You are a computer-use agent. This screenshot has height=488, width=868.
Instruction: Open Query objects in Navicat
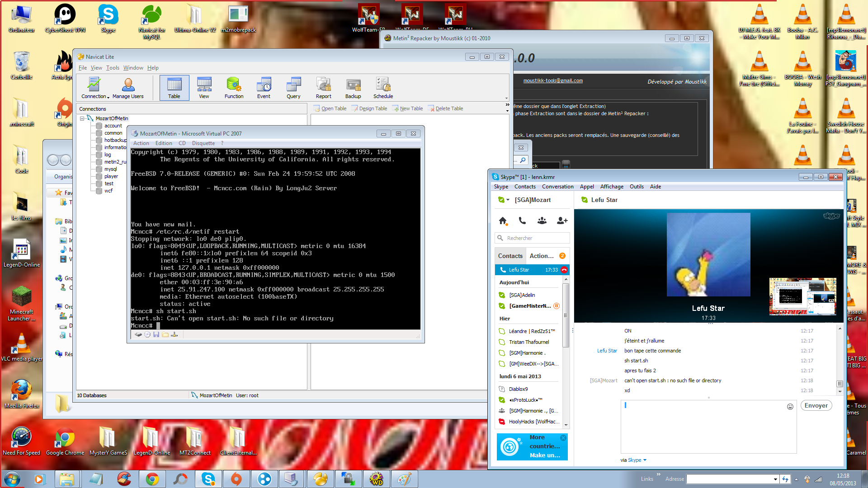click(293, 88)
